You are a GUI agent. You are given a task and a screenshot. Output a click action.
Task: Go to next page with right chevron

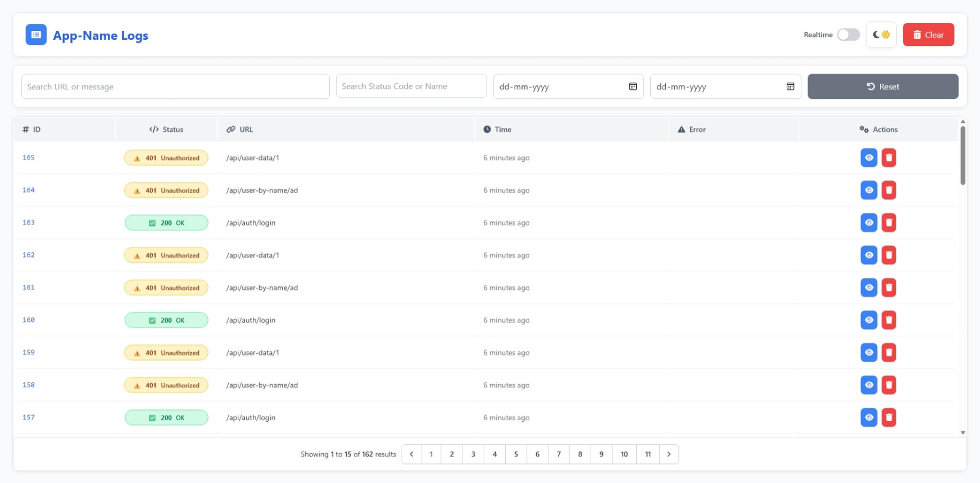(669, 454)
